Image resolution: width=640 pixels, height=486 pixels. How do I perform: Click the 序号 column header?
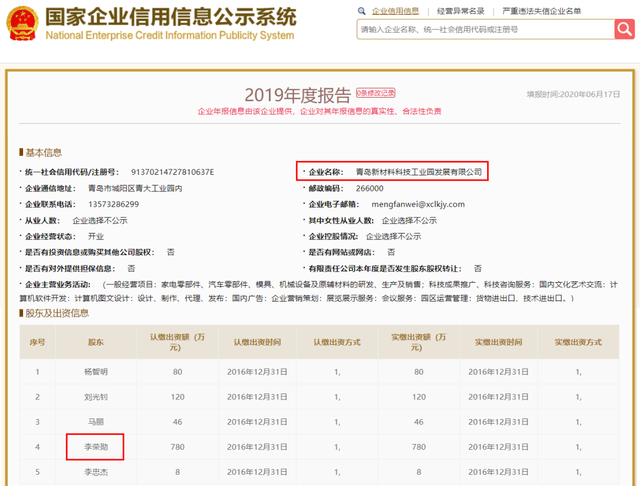[x=38, y=342]
